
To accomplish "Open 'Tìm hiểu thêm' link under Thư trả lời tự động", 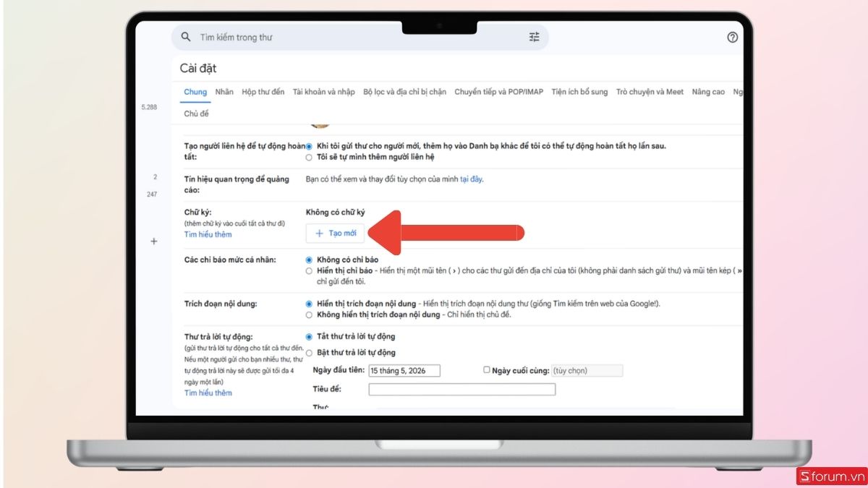I will click(208, 393).
